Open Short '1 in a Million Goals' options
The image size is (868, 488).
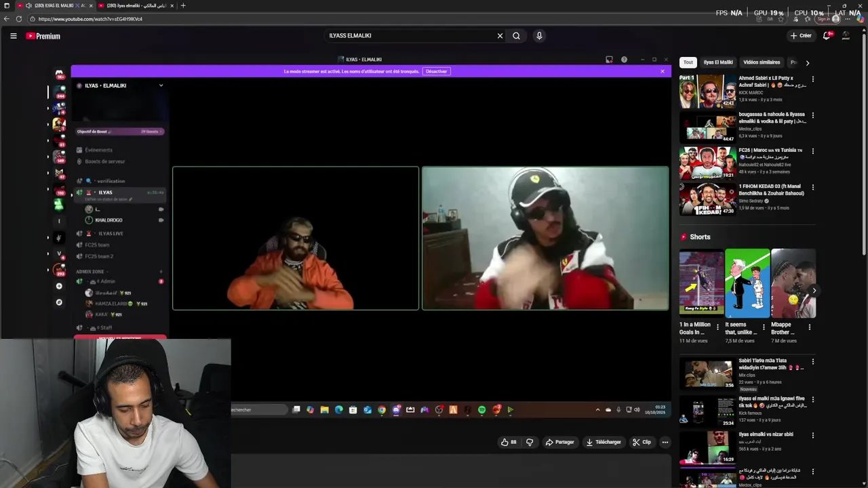[x=718, y=327]
